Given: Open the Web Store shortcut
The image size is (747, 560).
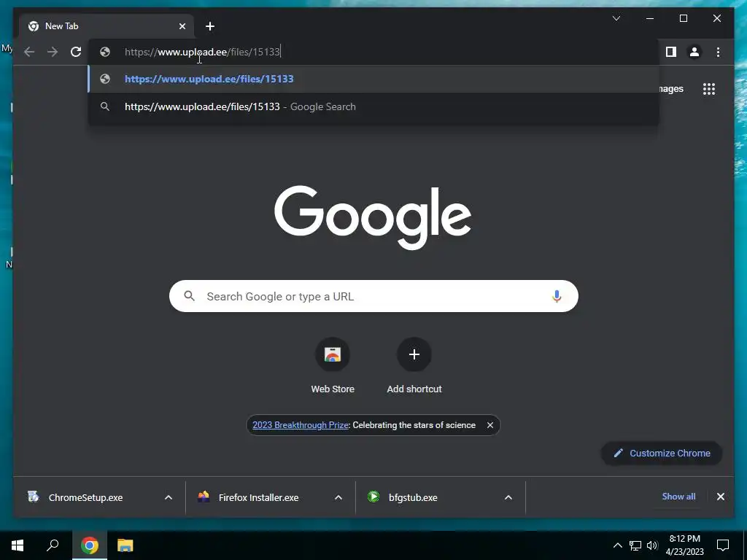Looking at the screenshot, I should (333, 366).
